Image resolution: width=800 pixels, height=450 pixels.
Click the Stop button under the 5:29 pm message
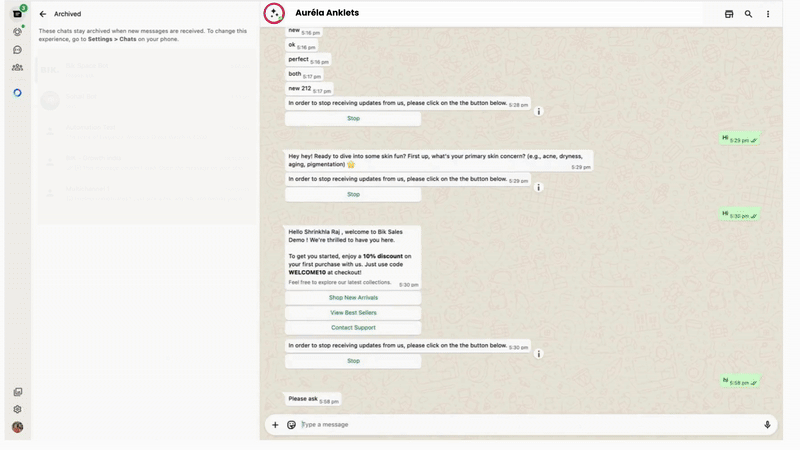coord(353,194)
